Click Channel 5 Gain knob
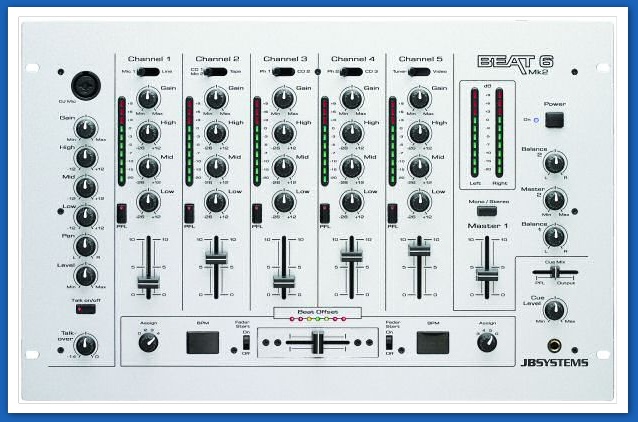Screen dimensions: 638x422 click(420, 98)
